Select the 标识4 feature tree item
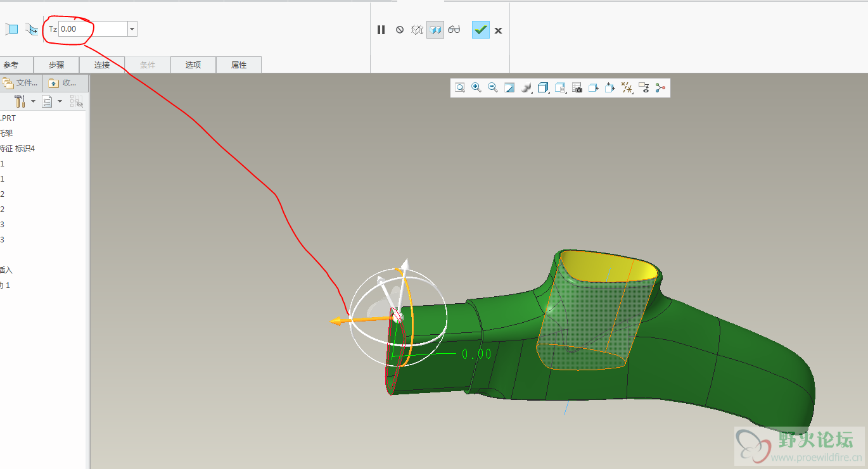The image size is (868, 469). pyautogui.click(x=18, y=149)
